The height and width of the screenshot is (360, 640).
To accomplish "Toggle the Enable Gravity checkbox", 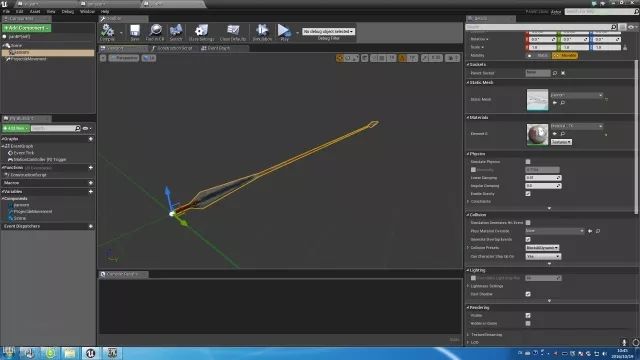I will 528,193.
